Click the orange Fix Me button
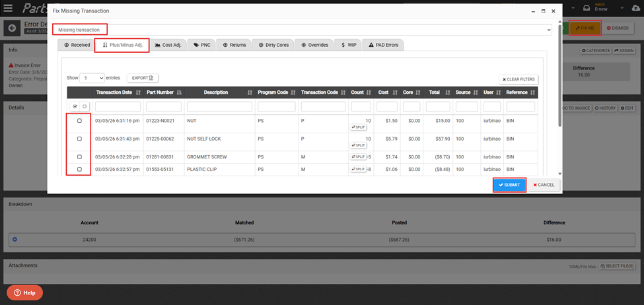 (585, 28)
